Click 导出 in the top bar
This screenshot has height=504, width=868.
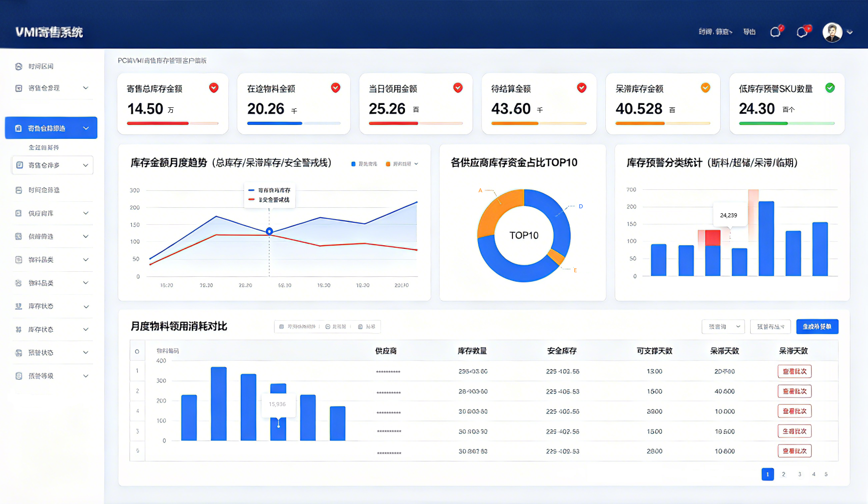[x=749, y=32]
